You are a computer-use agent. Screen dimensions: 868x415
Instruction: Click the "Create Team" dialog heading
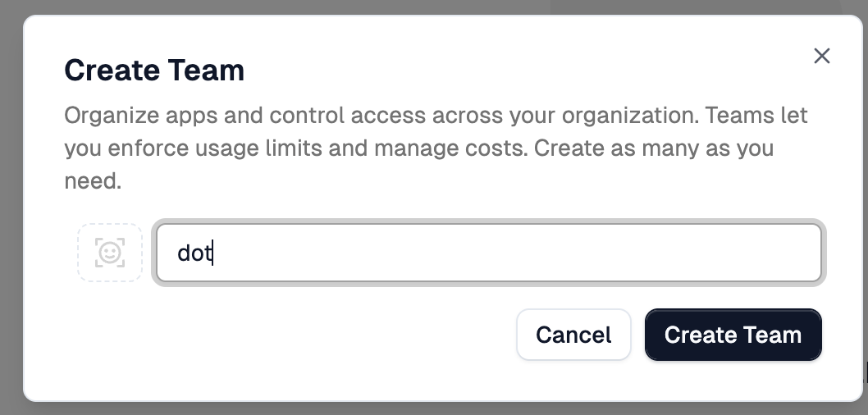154,70
